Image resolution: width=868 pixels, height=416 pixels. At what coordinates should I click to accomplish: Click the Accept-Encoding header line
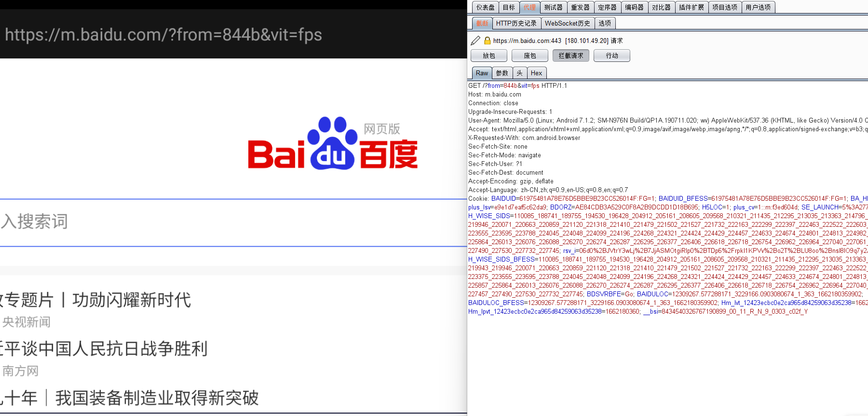(x=511, y=181)
